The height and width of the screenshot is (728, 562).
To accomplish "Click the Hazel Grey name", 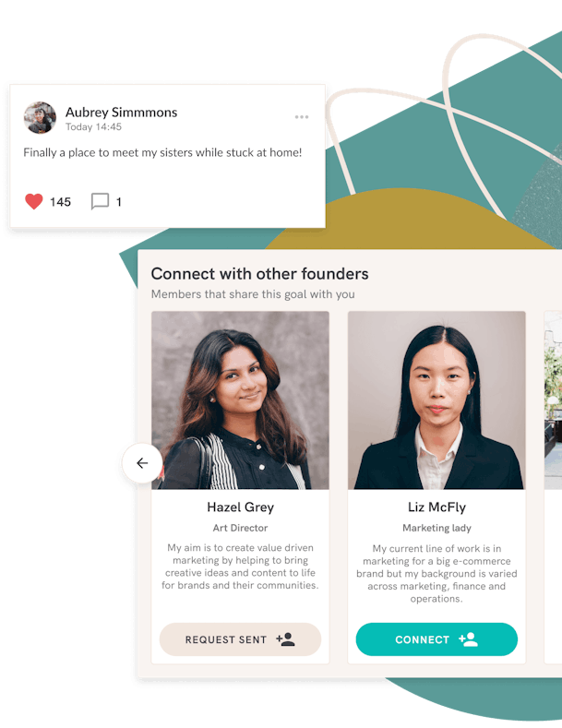I will point(240,507).
